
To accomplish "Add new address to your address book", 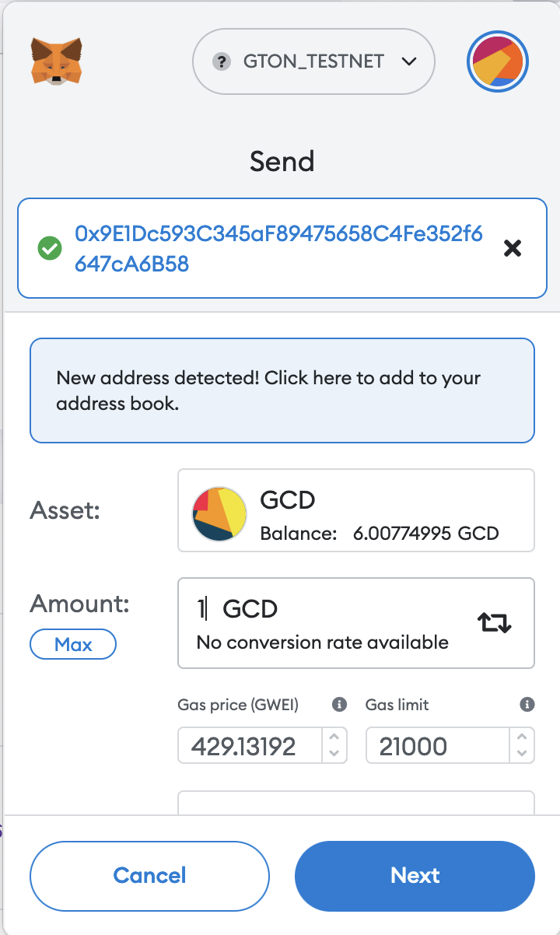I will tap(282, 390).
